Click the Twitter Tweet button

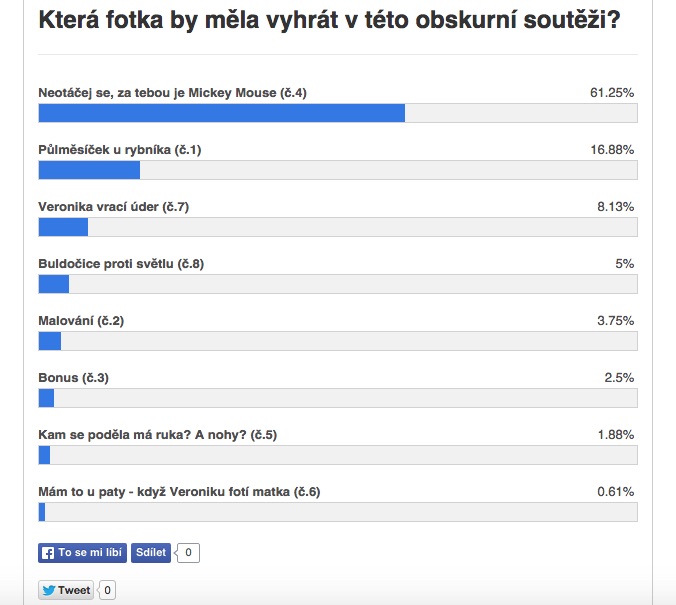pos(66,590)
